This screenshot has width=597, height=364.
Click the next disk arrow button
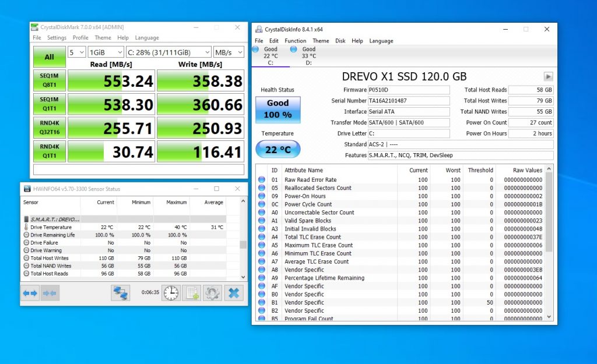(548, 76)
